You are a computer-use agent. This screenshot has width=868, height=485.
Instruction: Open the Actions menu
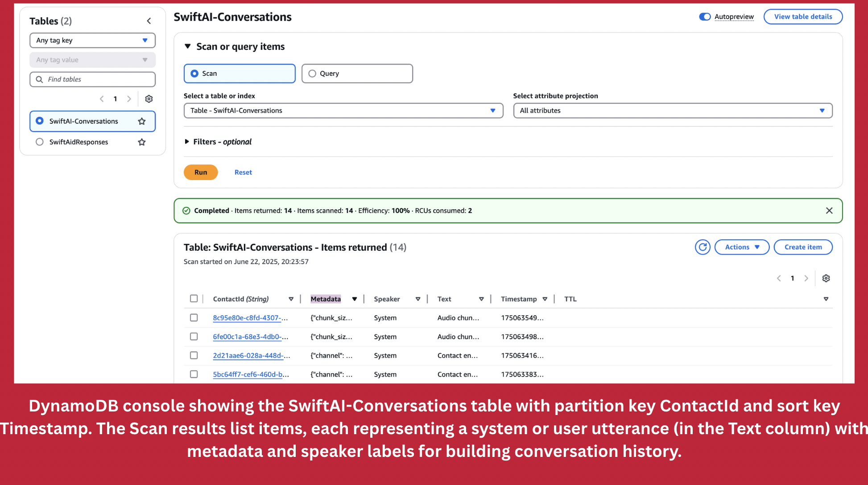pyautogui.click(x=742, y=247)
